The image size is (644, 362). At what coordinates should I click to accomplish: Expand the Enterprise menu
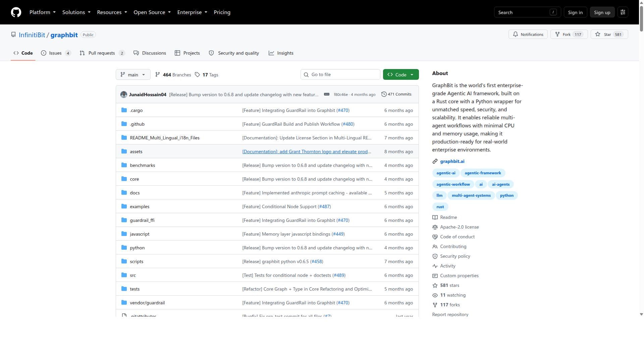[192, 12]
